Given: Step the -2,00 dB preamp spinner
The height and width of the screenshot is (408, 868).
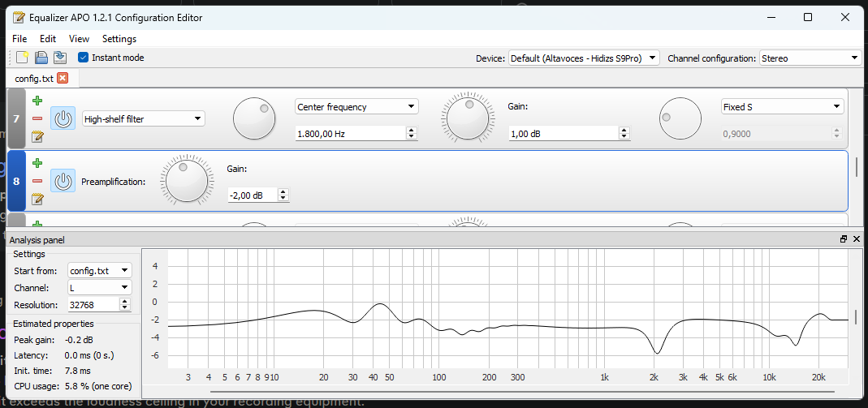Looking at the screenshot, I should point(283,195).
